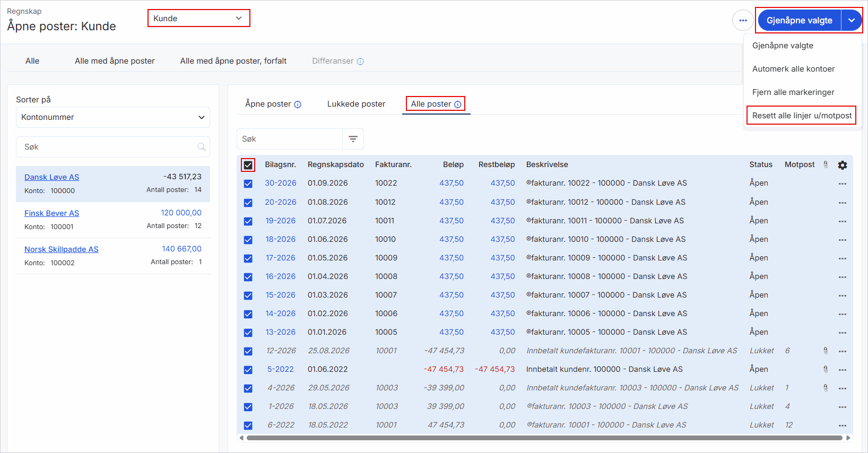Switch to Alle med åpne poster tab
The width and height of the screenshot is (868, 453).
tap(115, 61)
